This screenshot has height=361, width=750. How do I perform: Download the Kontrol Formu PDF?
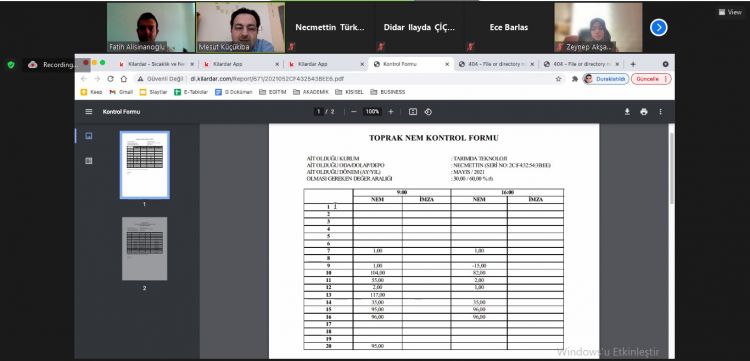pyautogui.click(x=627, y=112)
